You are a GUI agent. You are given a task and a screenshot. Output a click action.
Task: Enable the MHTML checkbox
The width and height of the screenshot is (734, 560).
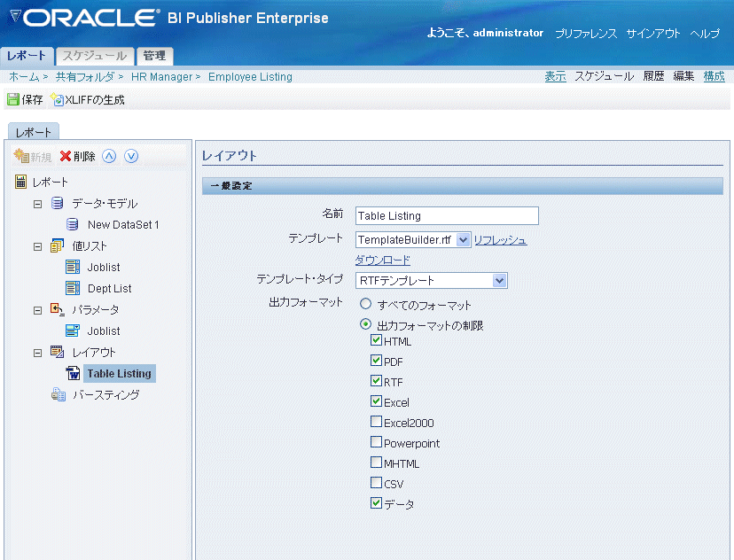coord(376,463)
